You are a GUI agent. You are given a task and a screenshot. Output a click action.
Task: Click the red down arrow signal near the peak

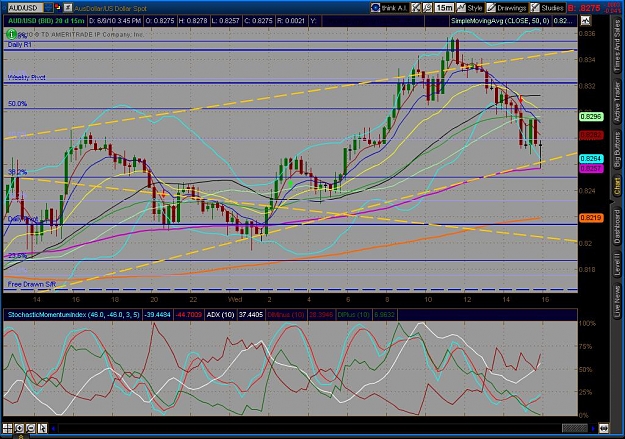(521, 100)
